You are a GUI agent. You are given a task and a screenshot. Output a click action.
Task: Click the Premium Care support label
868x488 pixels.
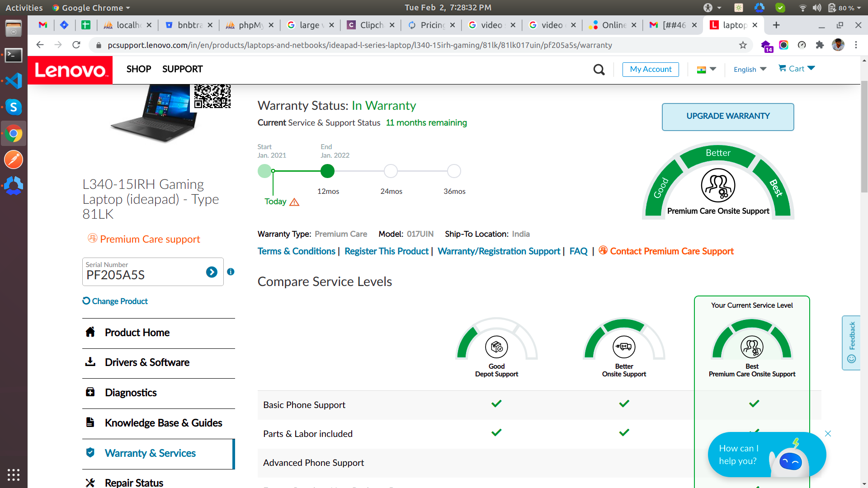pyautogui.click(x=144, y=239)
